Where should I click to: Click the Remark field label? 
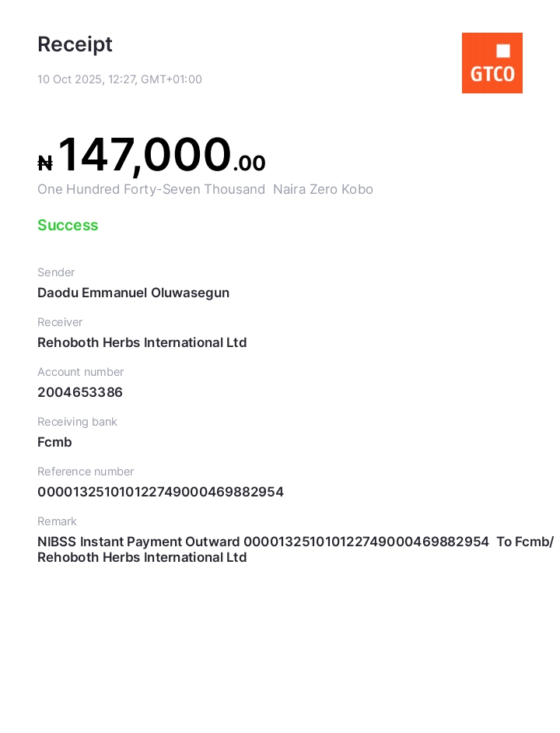coord(57,521)
